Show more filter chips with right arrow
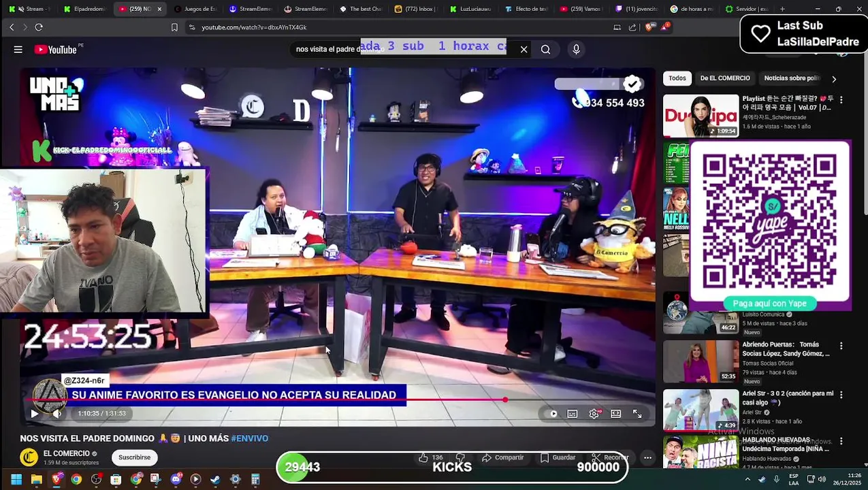The width and height of the screenshot is (868, 490). tap(834, 79)
